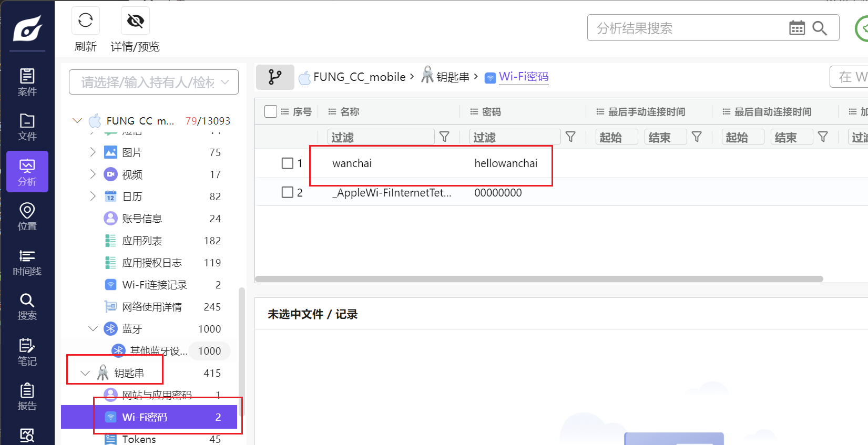Select the Wi-Fi连接记录 tree item
Screen dimensions: 868x445
click(155, 285)
